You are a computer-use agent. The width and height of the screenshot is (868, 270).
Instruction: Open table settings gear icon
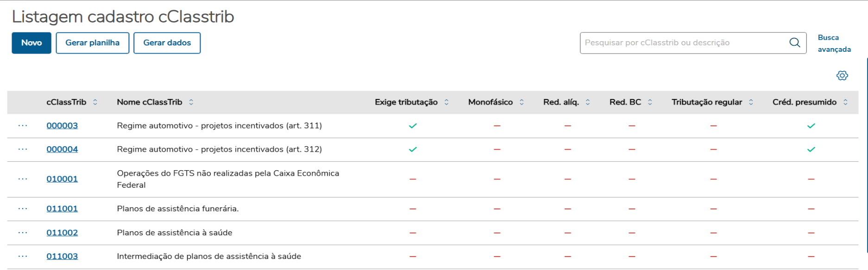coord(842,75)
